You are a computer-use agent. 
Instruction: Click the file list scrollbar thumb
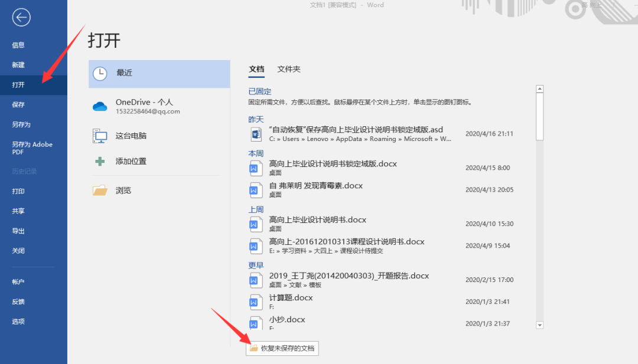click(x=539, y=117)
